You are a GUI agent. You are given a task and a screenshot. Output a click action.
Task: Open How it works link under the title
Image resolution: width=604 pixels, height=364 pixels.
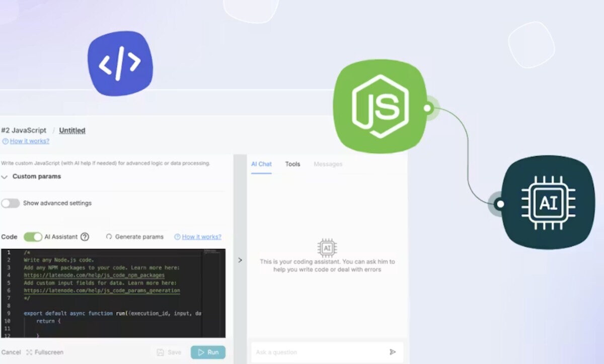tap(30, 141)
